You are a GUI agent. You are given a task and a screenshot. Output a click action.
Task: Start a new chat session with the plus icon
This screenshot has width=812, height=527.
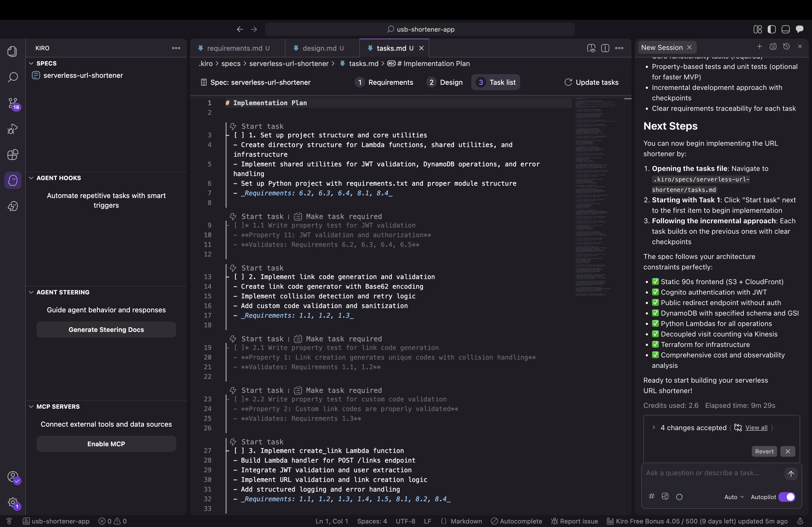coord(759,47)
